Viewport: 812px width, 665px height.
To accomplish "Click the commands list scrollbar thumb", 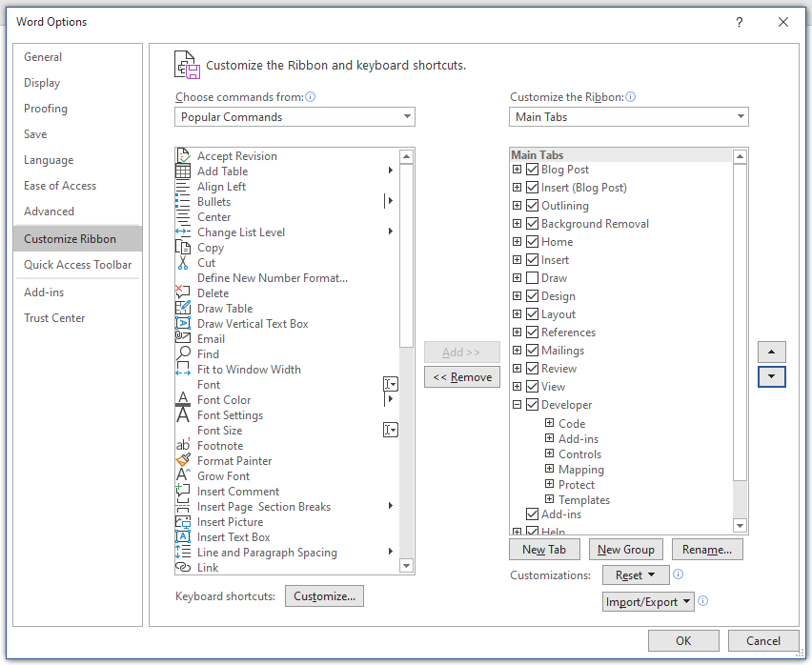I will (x=407, y=255).
